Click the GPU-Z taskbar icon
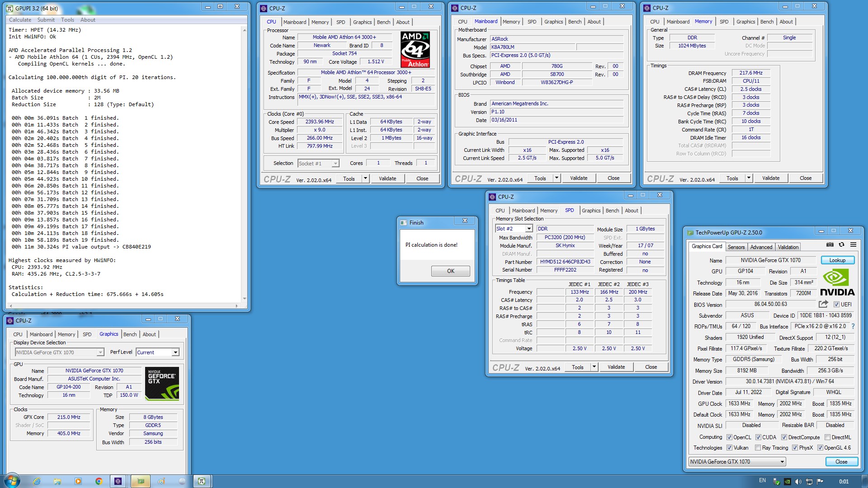 click(x=141, y=481)
